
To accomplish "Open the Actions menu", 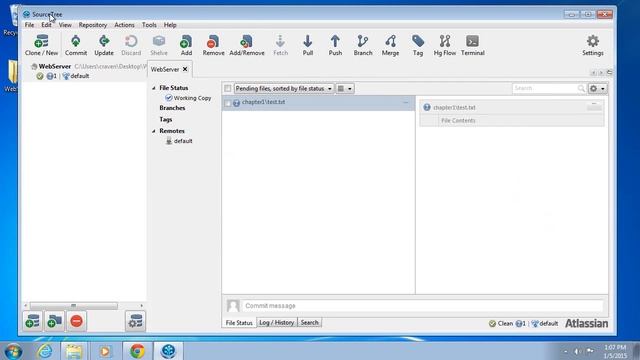I will pyautogui.click(x=124, y=25).
